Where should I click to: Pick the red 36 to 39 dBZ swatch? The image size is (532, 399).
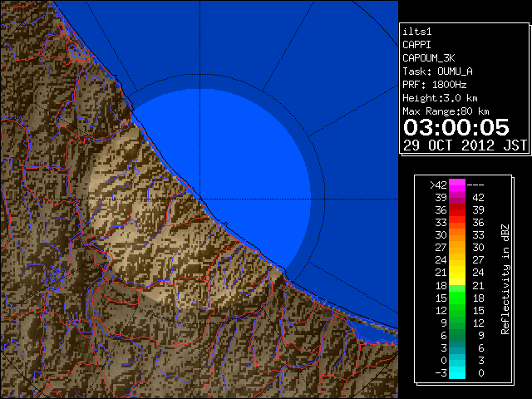point(457,210)
